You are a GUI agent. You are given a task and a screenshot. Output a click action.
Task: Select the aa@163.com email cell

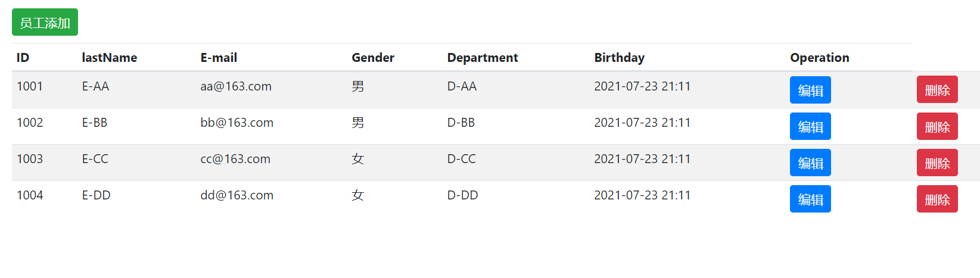tap(236, 86)
